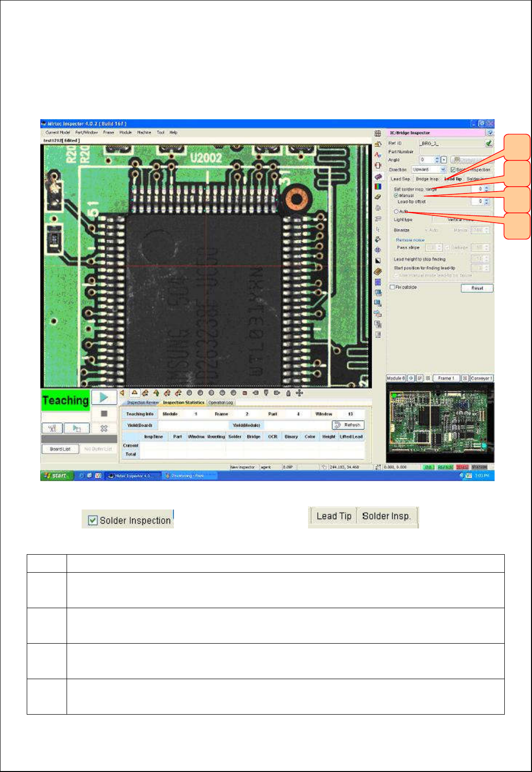Open the Part/Window menu
Screen dimensions: 532x772
pyautogui.click(x=86, y=132)
